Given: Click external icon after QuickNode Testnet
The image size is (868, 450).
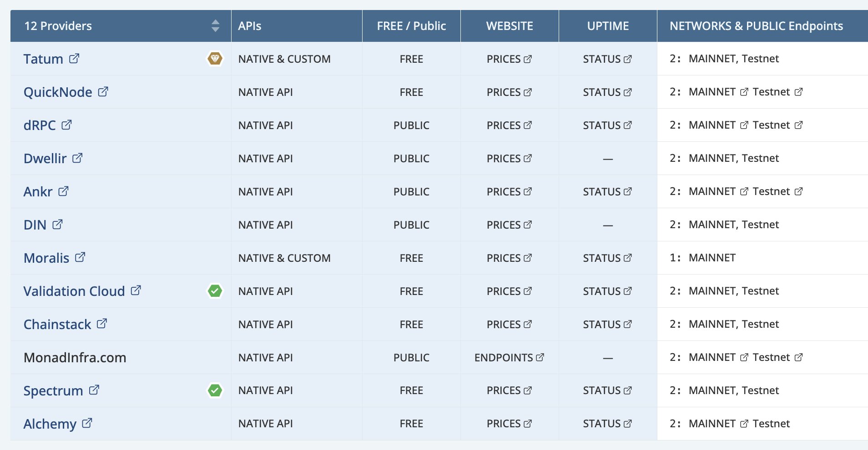Looking at the screenshot, I should (x=799, y=92).
